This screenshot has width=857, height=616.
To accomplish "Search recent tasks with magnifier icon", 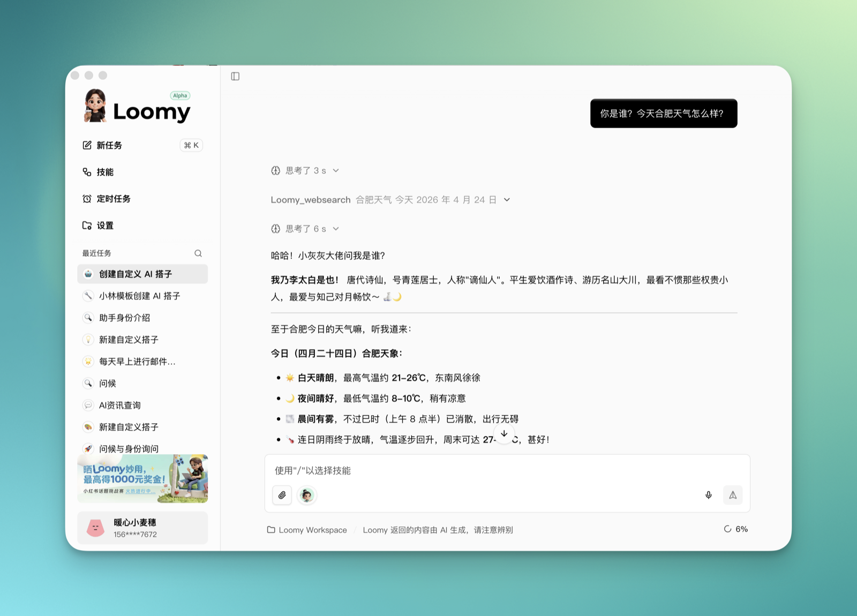I will click(198, 253).
